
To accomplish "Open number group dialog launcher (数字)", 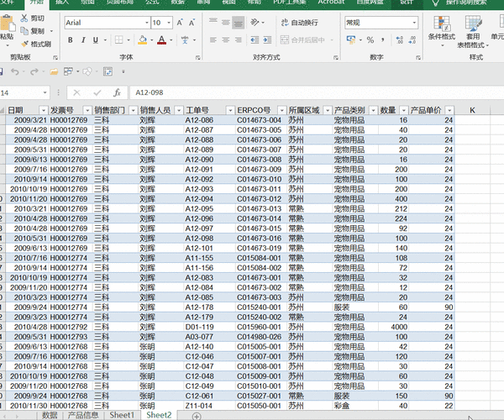I will tap(417, 57).
